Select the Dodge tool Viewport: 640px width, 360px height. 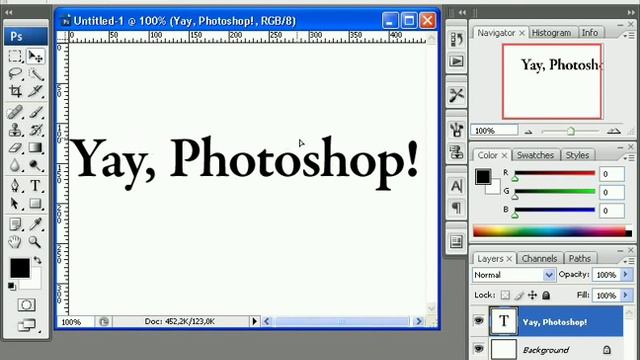[36, 165]
